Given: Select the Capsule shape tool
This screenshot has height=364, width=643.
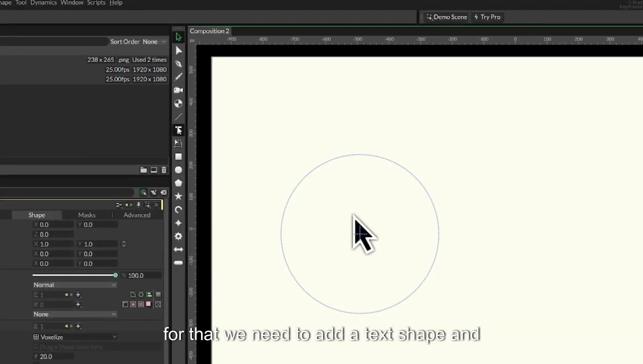Looking at the screenshot, I should tap(178, 263).
